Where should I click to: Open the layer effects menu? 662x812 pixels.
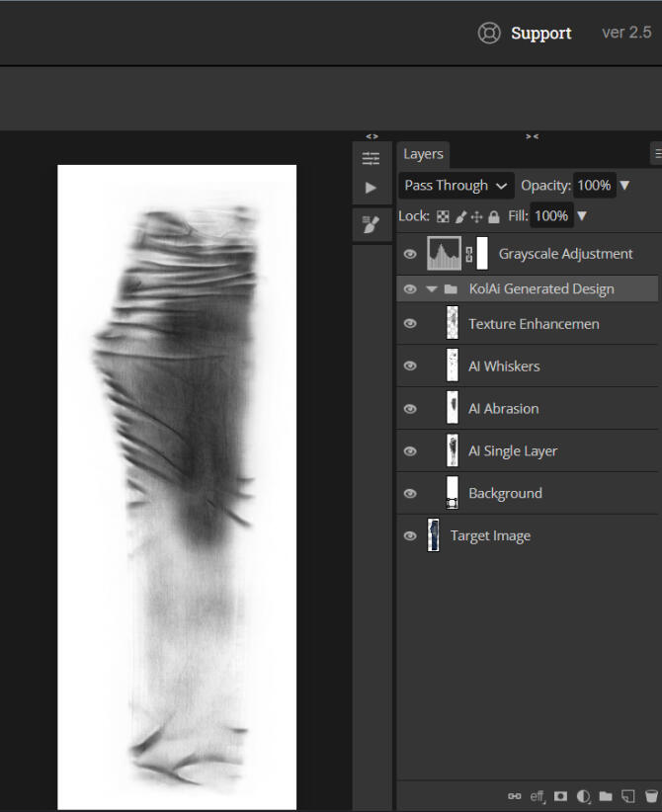pos(538,796)
